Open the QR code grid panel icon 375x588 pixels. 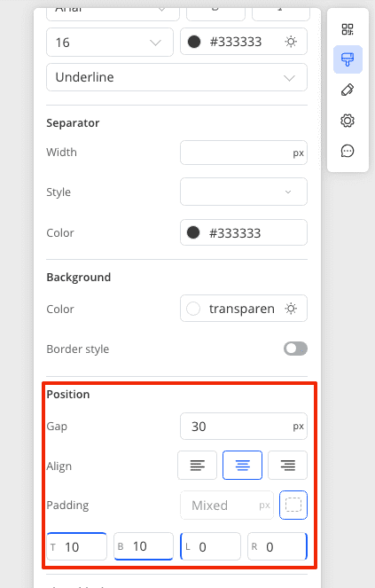pos(348,29)
